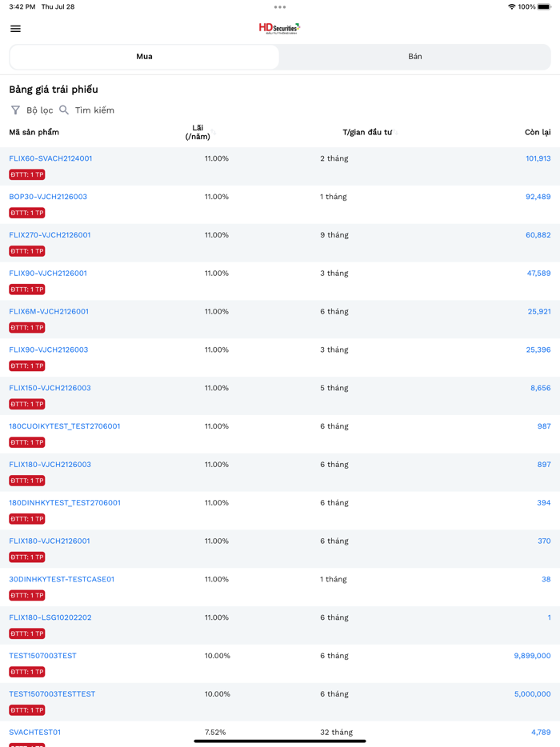Tap remaining quantity 92,489

coord(538,197)
